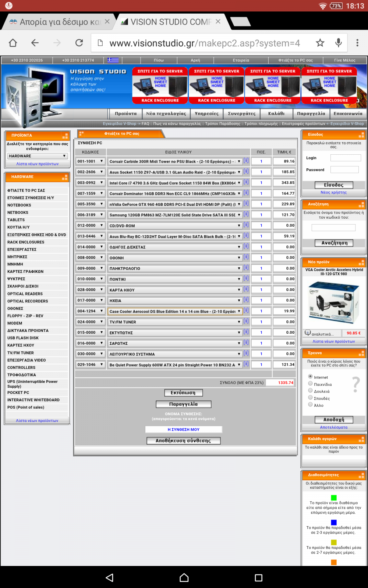
Task: Submit survey with Αποδοχή button
Action: click(334, 420)
